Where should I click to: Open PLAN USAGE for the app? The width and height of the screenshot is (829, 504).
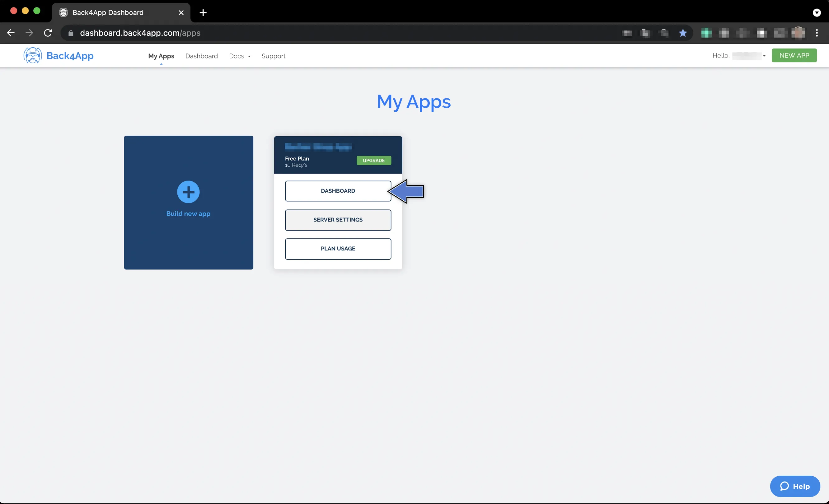pyautogui.click(x=338, y=249)
